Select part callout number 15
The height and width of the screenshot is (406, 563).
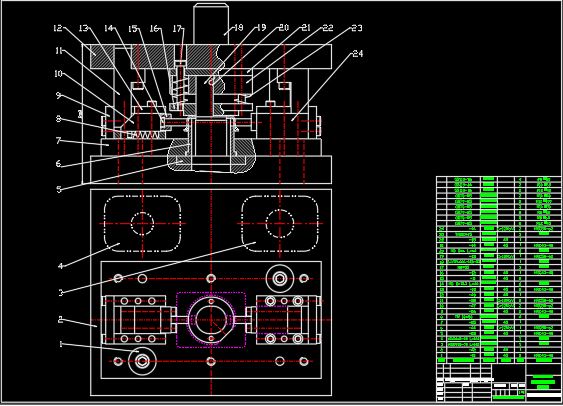click(133, 28)
